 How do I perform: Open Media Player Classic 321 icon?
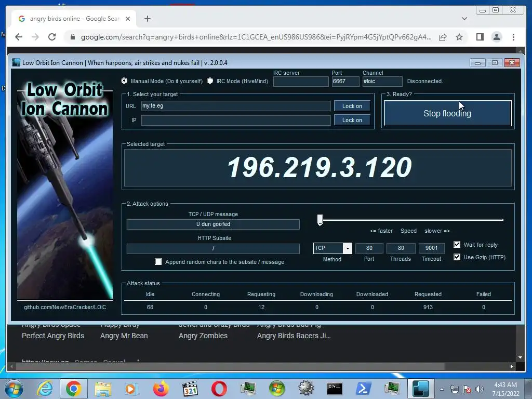coord(190,389)
